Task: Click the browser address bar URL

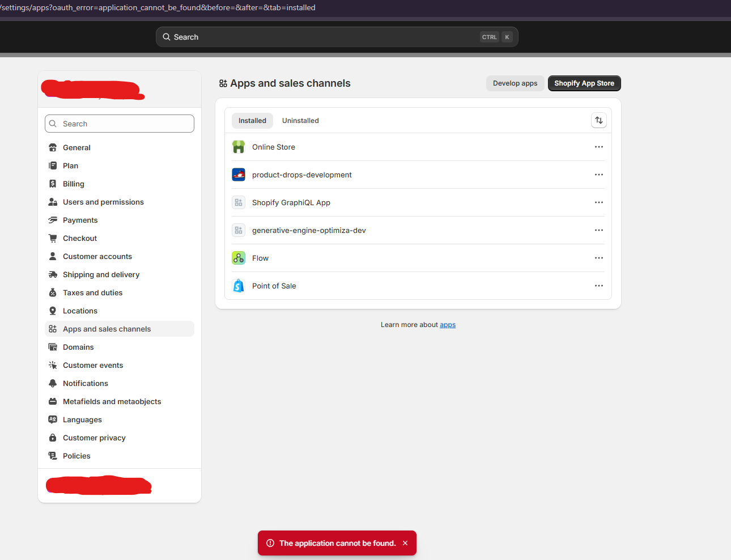Action: point(158,7)
